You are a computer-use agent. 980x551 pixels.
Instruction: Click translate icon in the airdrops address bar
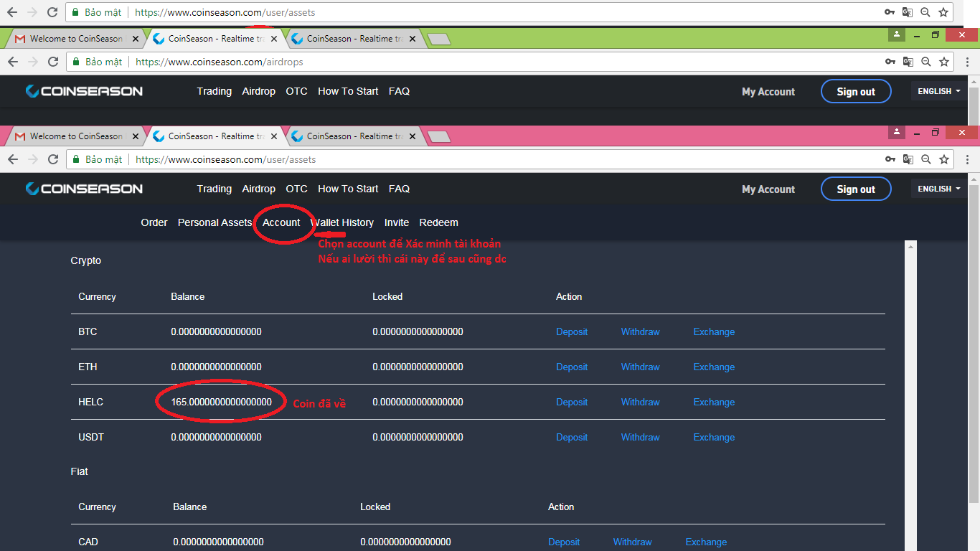pyautogui.click(x=908, y=62)
